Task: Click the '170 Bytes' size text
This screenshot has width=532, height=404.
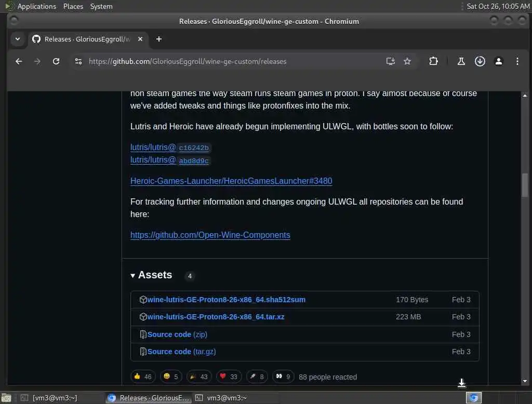Action: [x=412, y=300]
